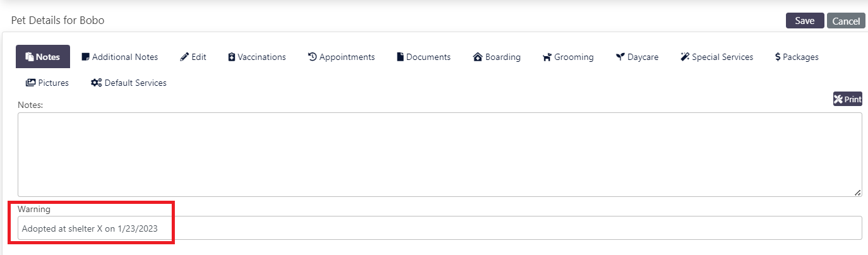This screenshot has height=255, width=868.
Task: View the Appointments history tab
Action: 342,57
